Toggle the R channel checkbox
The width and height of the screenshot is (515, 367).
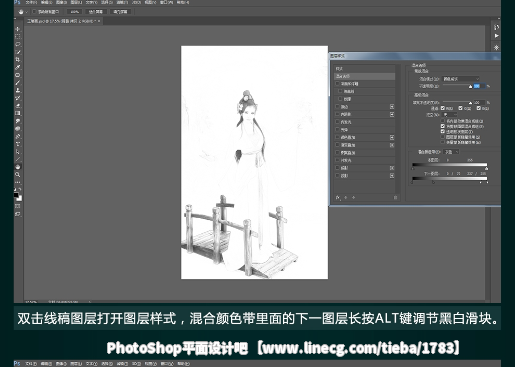click(x=443, y=108)
